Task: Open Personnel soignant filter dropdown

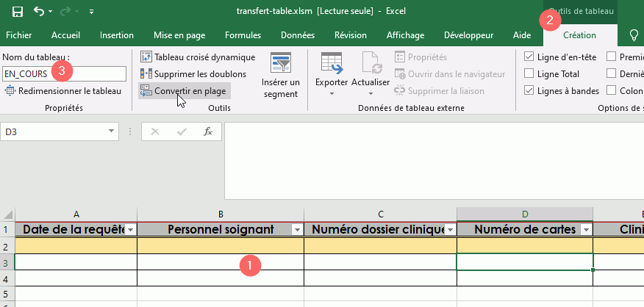Action: (297, 231)
